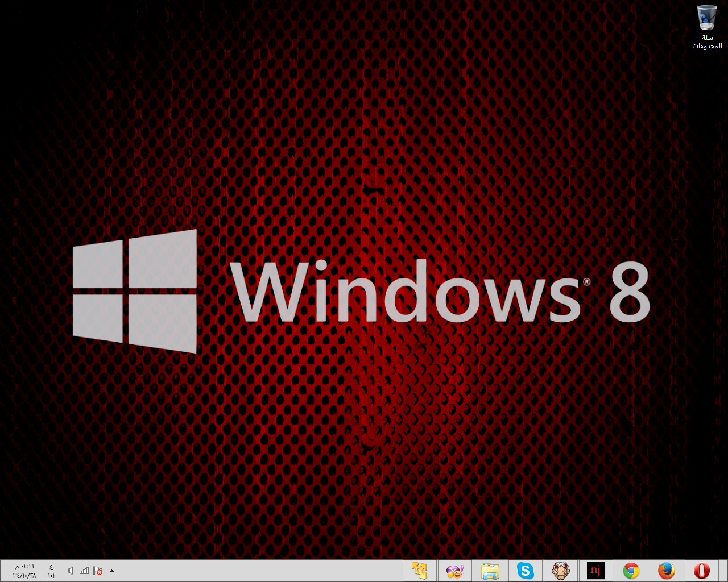
Task: Open the horned cartoon face app
Action: 560,571
